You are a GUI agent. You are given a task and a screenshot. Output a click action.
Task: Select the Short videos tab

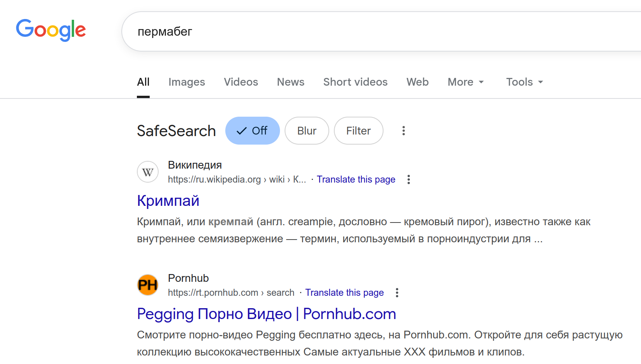[355, 82]
